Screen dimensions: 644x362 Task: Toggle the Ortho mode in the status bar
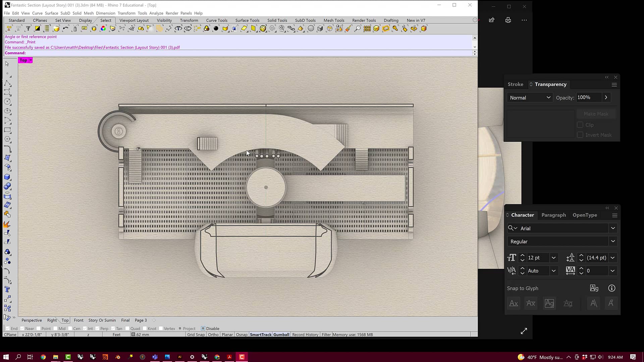213,335
